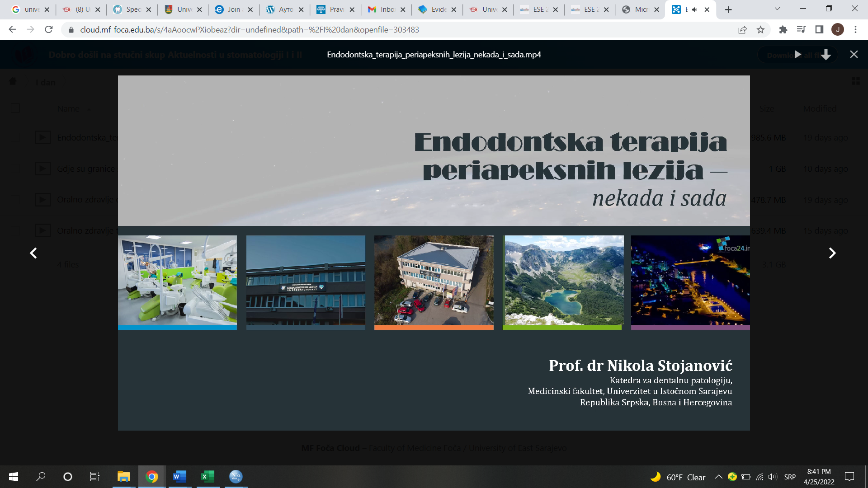Click the mountain lake photo in video
The height and width of the screenshot is (488, 868).
tap(564, 280)
